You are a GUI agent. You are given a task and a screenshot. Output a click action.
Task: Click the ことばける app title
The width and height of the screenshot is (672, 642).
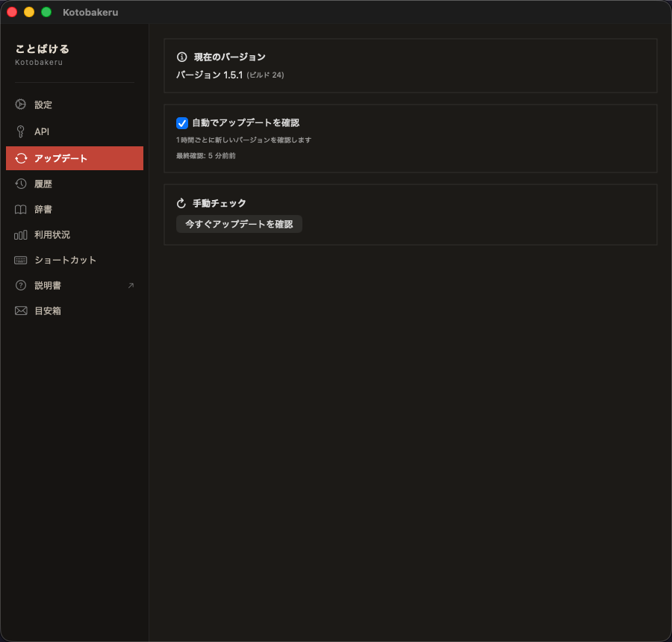[x=43, y=48]
